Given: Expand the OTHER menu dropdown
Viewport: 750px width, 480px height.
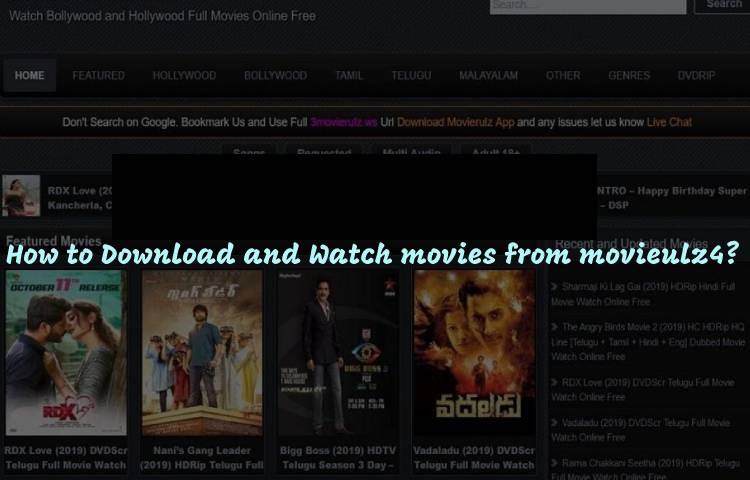Looking at the screenshot, I should [563, 76].
